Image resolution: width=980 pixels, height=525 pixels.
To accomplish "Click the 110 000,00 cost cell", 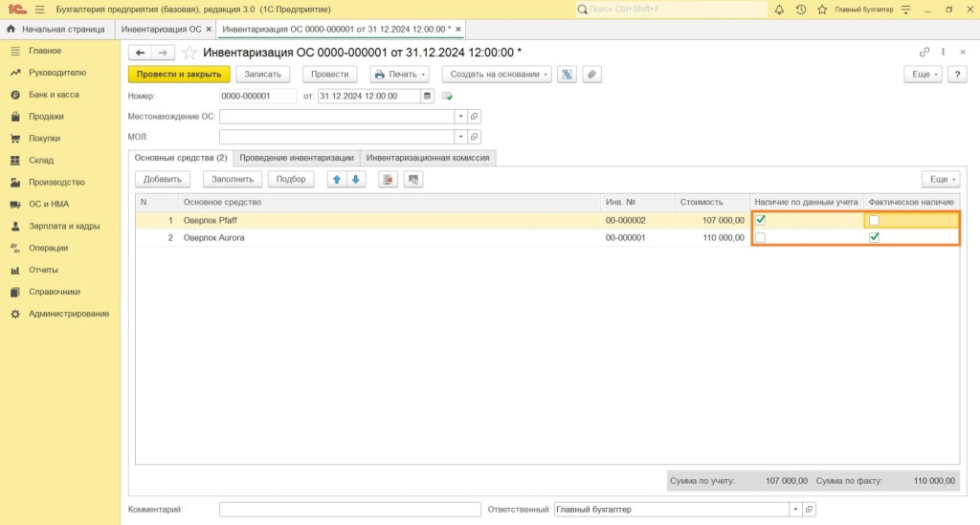I will 712,238.
